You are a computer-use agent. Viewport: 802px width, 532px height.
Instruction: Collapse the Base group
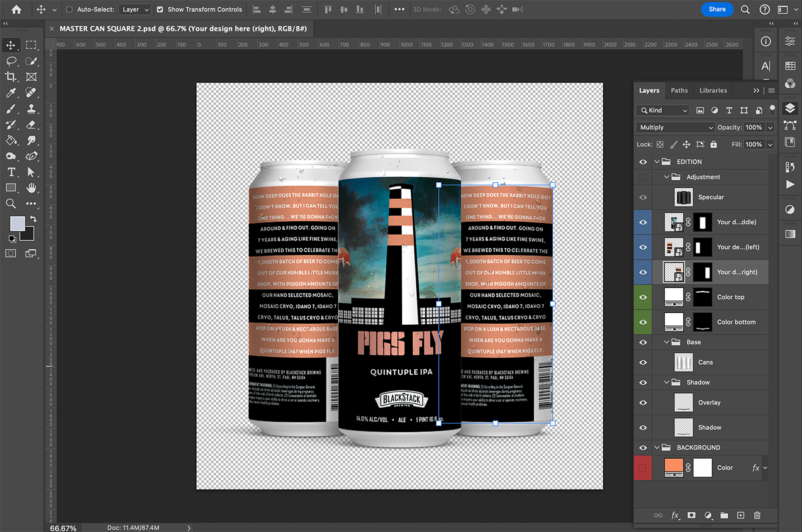coord(667,342)
